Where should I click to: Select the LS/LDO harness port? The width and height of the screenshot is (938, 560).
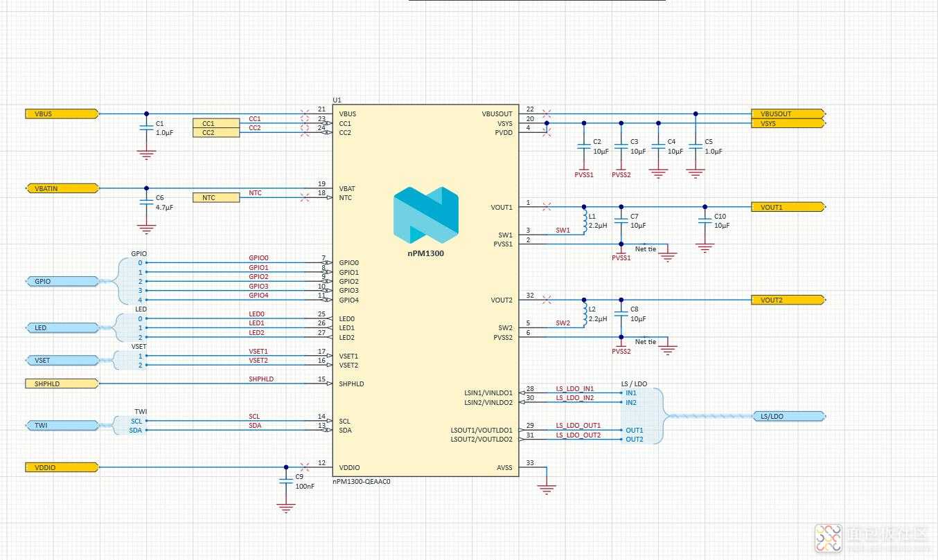tap(788, 416)
